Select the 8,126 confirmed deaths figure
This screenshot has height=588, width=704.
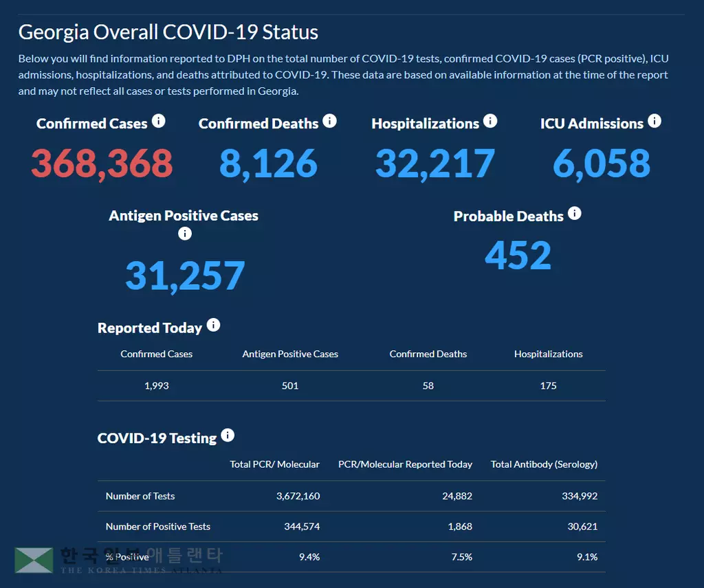(x=268, y=163)
